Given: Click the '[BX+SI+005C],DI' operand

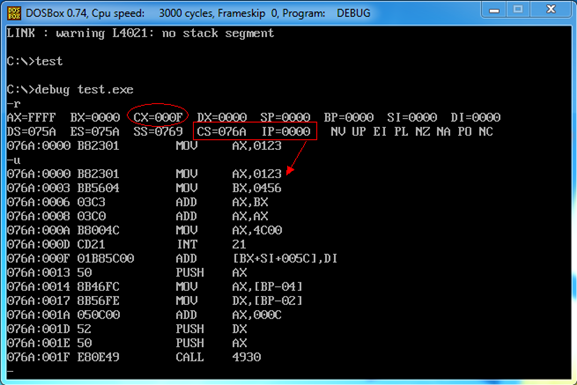Looking at the screenshot, I should tap(285, 258).
